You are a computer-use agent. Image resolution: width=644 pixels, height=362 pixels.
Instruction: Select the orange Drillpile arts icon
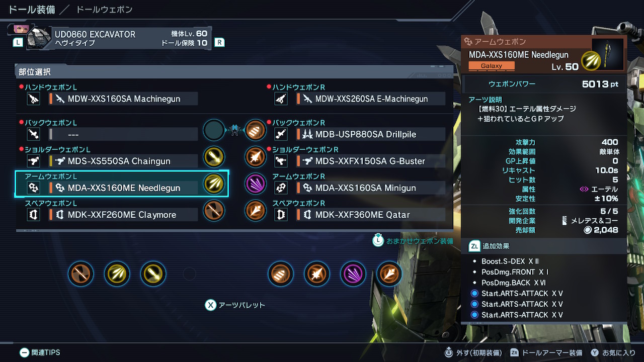pos(256,130)
